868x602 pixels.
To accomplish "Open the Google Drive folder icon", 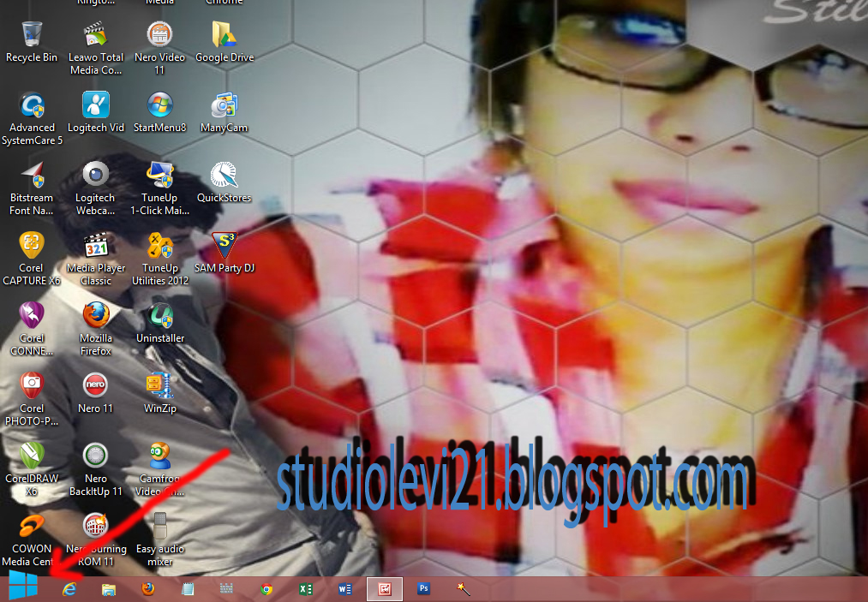I will coord(224,42).
